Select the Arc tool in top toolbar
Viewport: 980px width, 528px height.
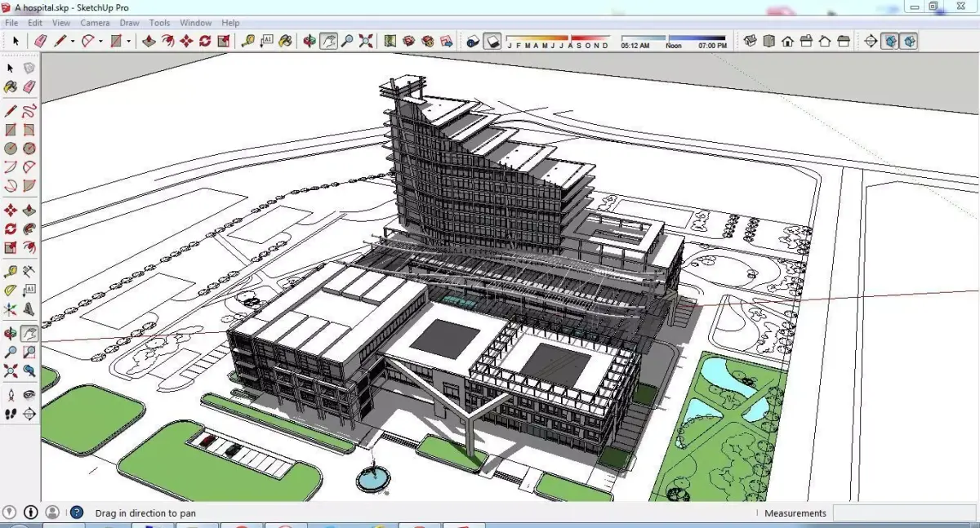87,41
